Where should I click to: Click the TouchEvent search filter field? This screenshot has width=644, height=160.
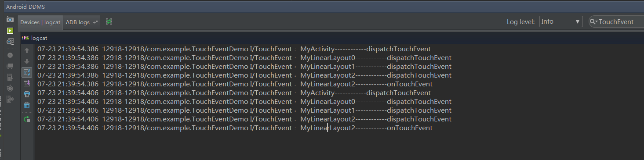(x=616, y=21)
